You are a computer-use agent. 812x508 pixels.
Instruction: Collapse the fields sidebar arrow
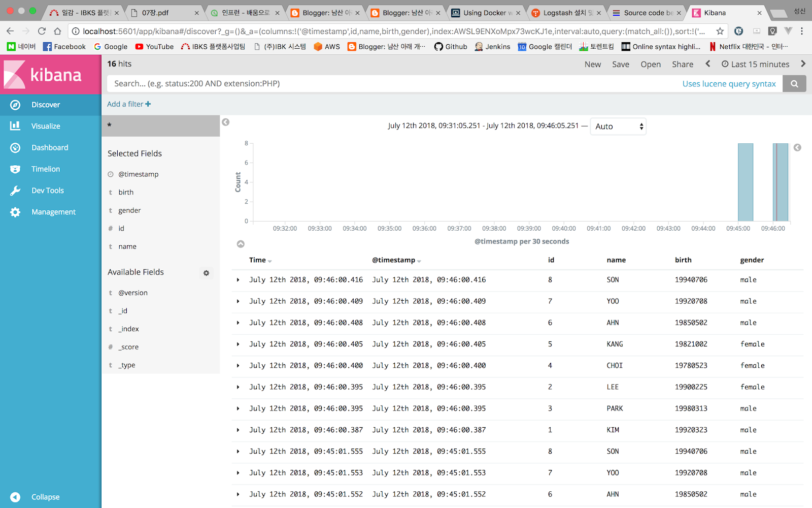[226, 122]
